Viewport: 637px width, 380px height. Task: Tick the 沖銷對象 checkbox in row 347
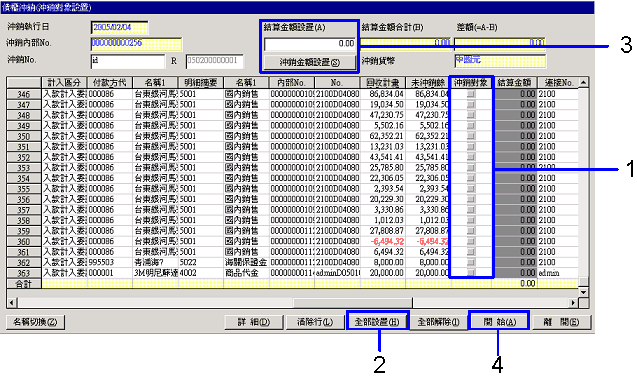(x=471, y=104)
